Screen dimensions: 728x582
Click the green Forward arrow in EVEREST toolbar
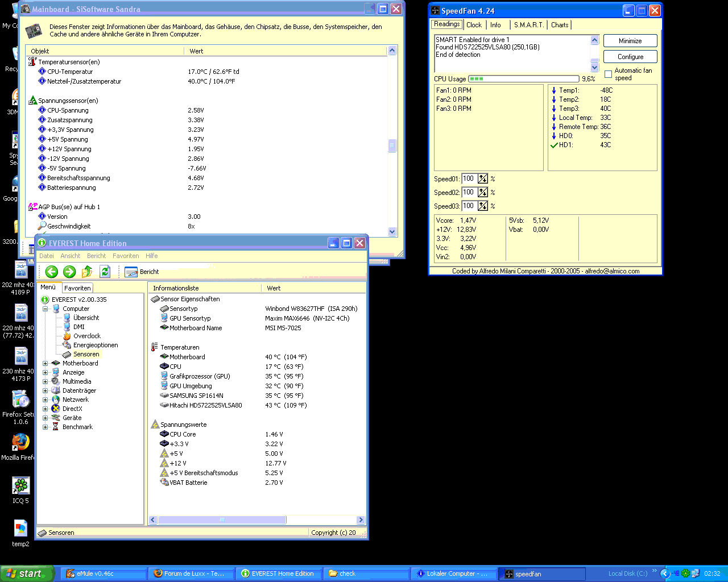pyautogui.click(x=69, y=272)
